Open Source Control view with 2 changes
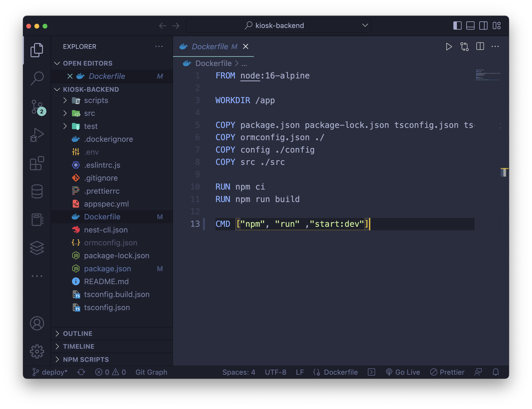The width and height of the screenshot is (532, 409). [x=38, y=107]
